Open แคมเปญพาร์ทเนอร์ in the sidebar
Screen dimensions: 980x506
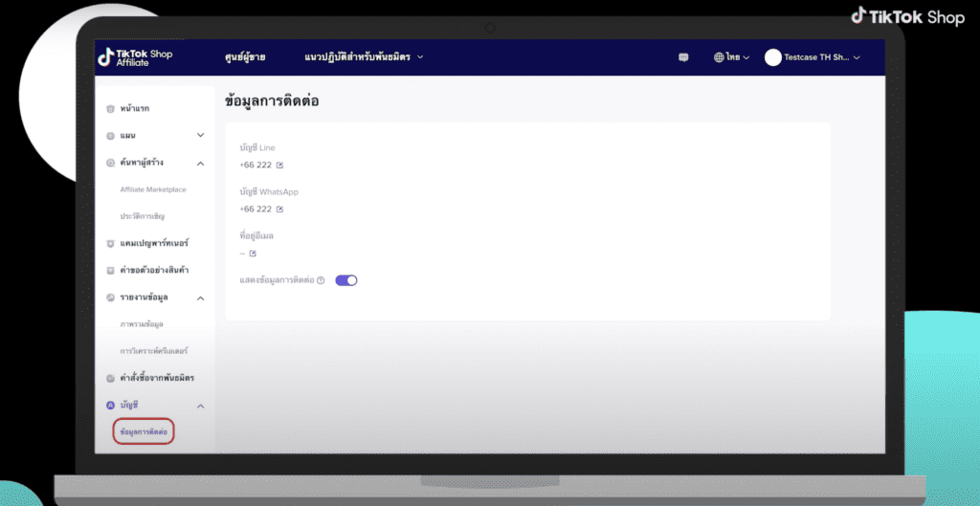154,243
